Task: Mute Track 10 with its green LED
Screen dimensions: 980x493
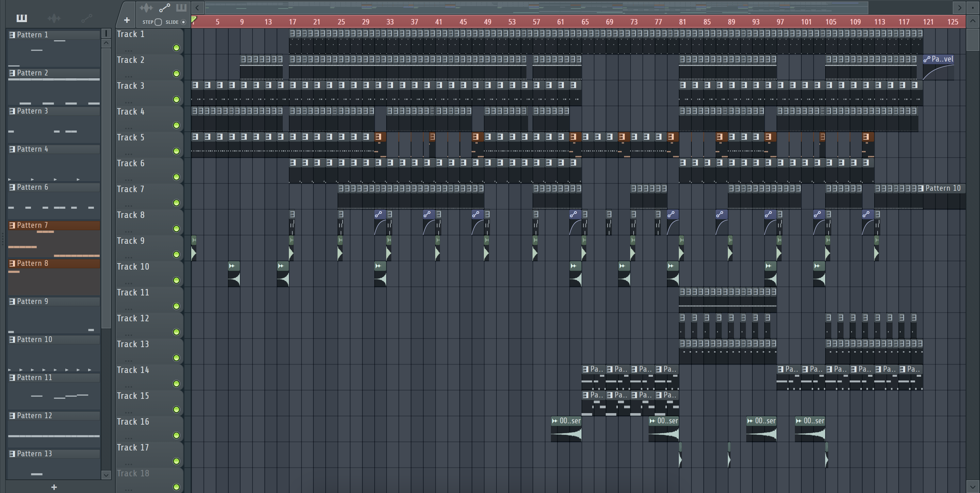Action: 176,280
